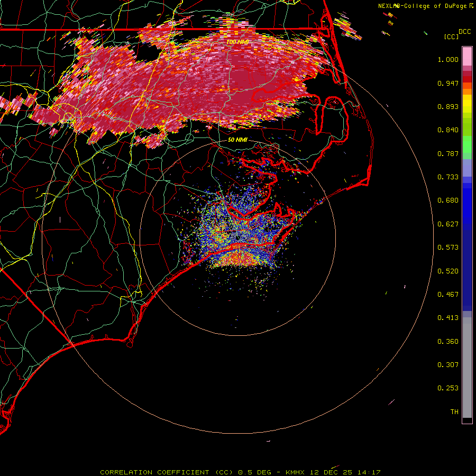Screen dimensions: 476x476
Task: Click the [CC] unit label
Action: (452, 36)
